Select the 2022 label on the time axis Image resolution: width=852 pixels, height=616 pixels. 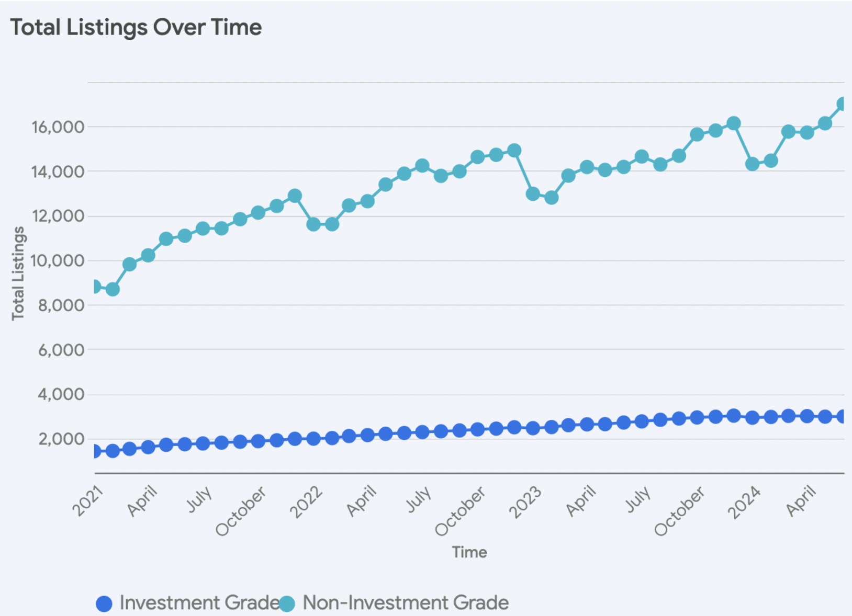click(307, 502)
